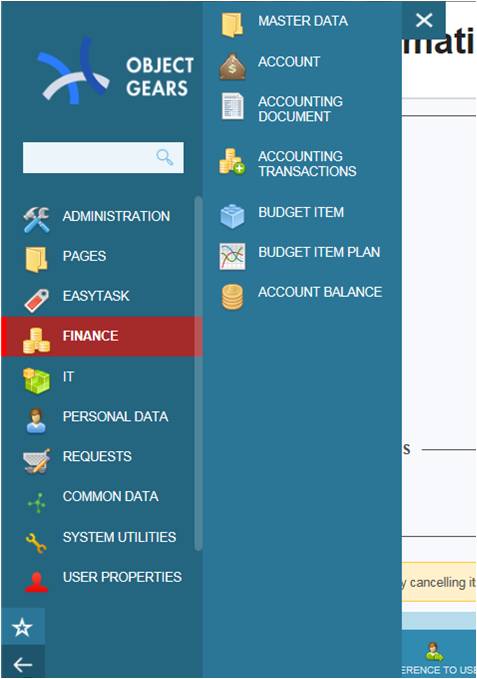Open the favorites star icon
The width and height of the screenshot is (477, 679).
point(22,627)
